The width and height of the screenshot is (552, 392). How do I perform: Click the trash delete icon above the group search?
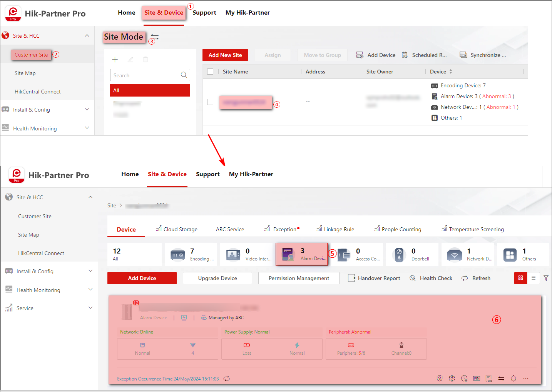point(146,60)
